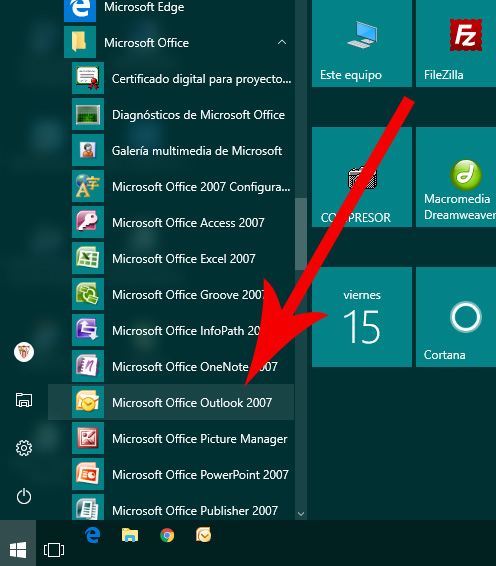This screenshot has width=496, height=566.
Task: Open the Este equipo tile
Action: point(362,43)
